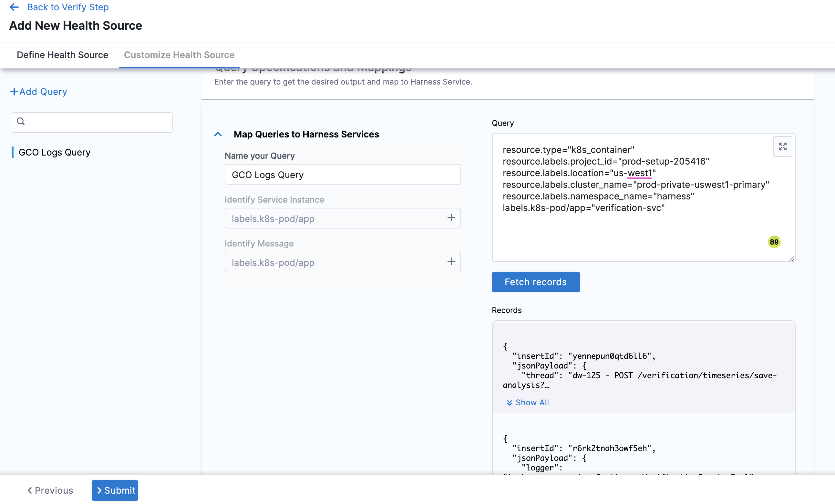Click the Add Query link
The height and width of the screenshot is (504, 835).
[x=39, y=92]
